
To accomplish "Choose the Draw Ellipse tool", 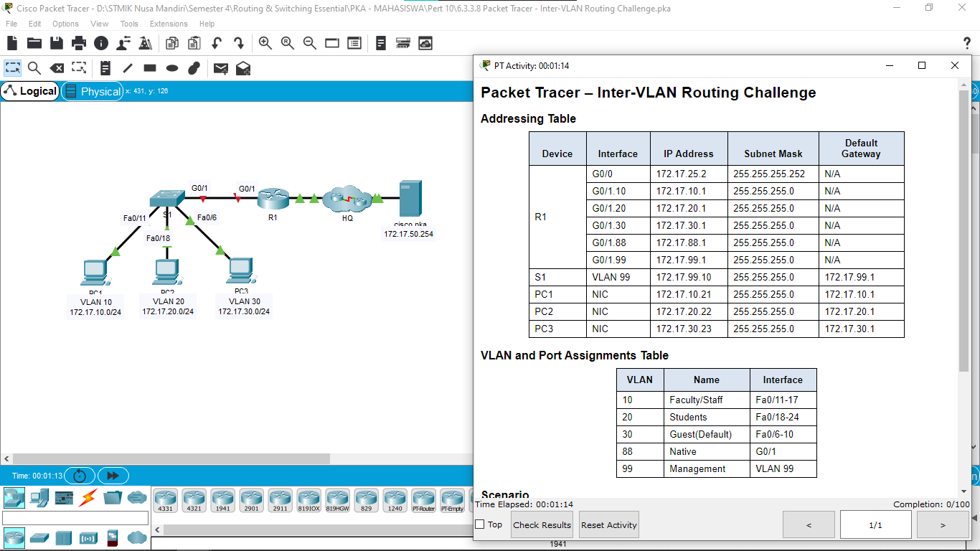I will coord(172,68).
